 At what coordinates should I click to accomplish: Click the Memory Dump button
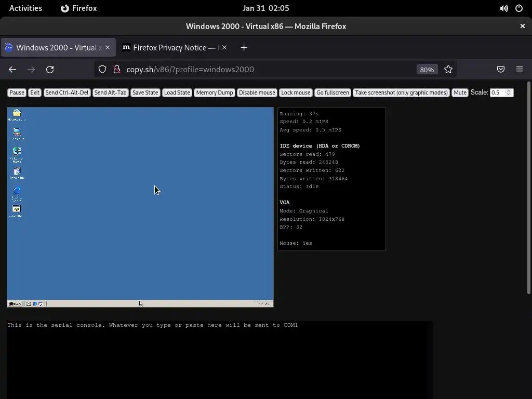215,92
